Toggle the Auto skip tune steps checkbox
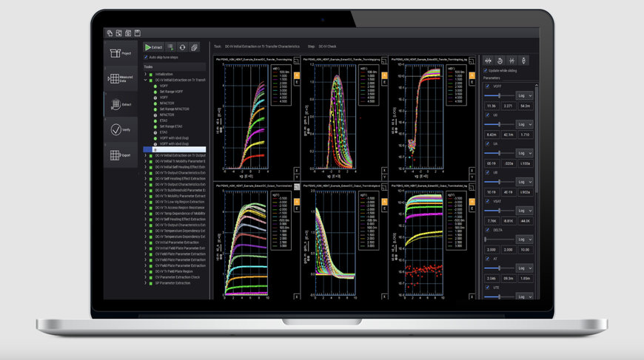Image resolution: width=644 pixels, height=360 pixels. pos(146,58)
